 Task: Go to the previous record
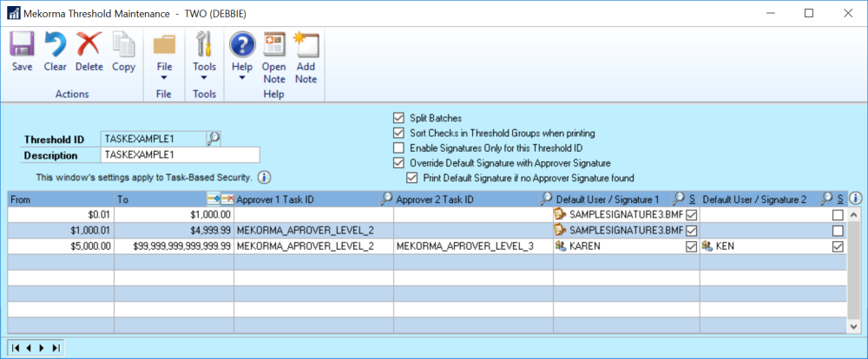coord(29,348)
